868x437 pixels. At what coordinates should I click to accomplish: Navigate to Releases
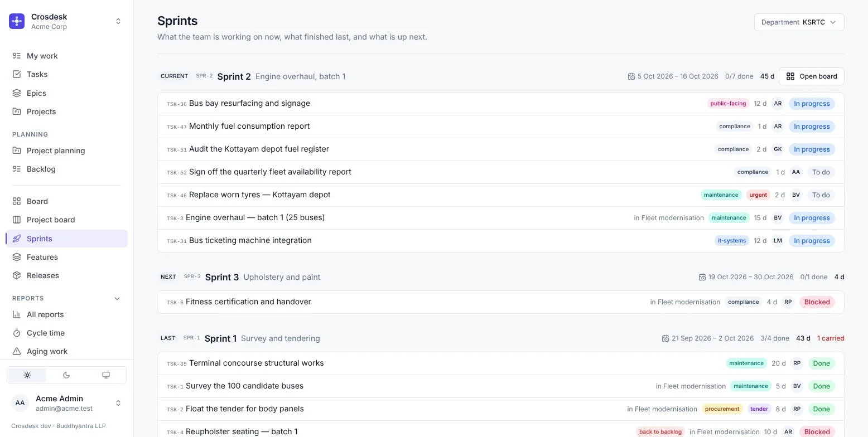click(66, 275)
